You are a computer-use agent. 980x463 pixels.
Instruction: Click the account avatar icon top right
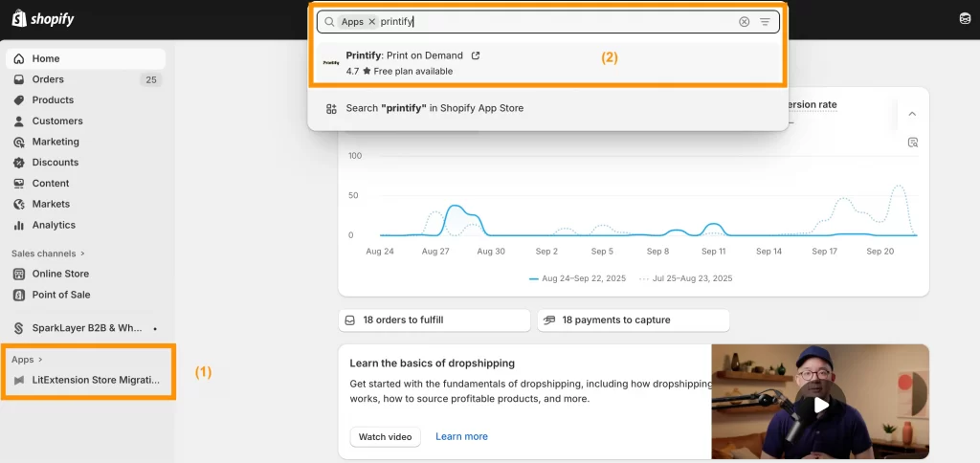pyautogui.click(x=965, y=19)
